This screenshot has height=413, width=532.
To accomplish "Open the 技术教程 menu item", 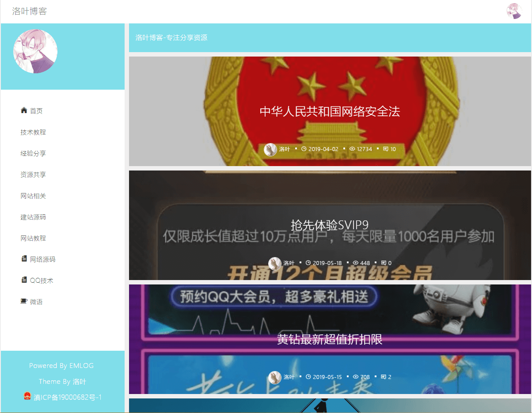I will click(33, 132).
